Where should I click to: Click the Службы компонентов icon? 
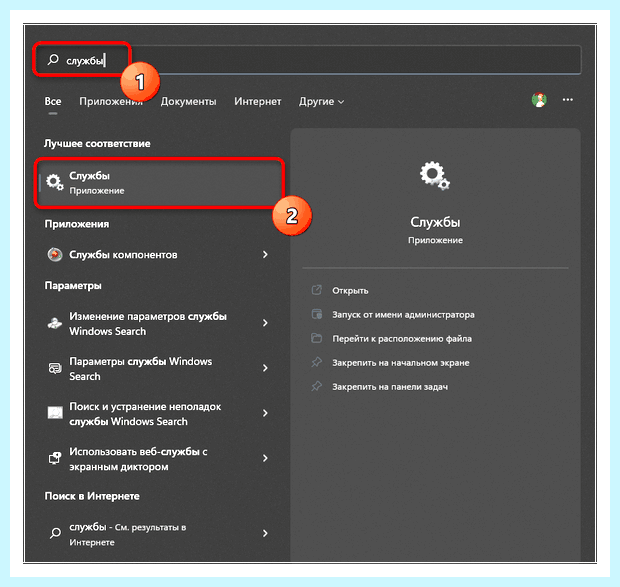tap(55, 255)
